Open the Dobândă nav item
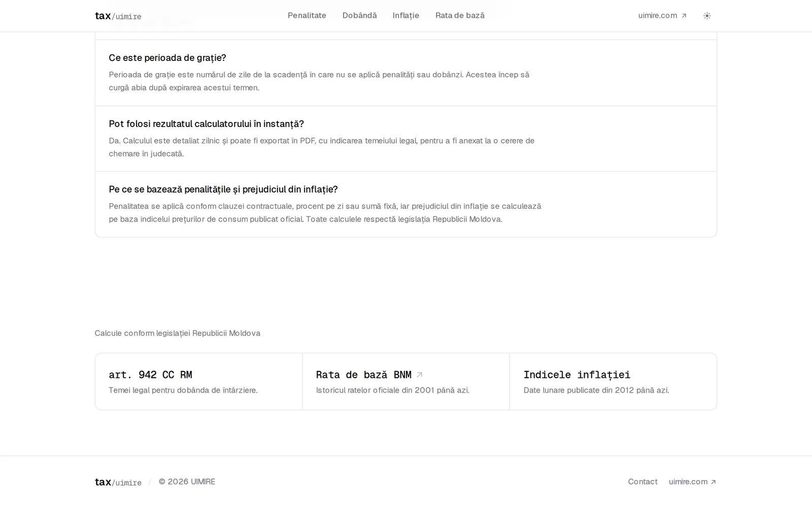Screen dimensions: 812x508 coord(360,16)
